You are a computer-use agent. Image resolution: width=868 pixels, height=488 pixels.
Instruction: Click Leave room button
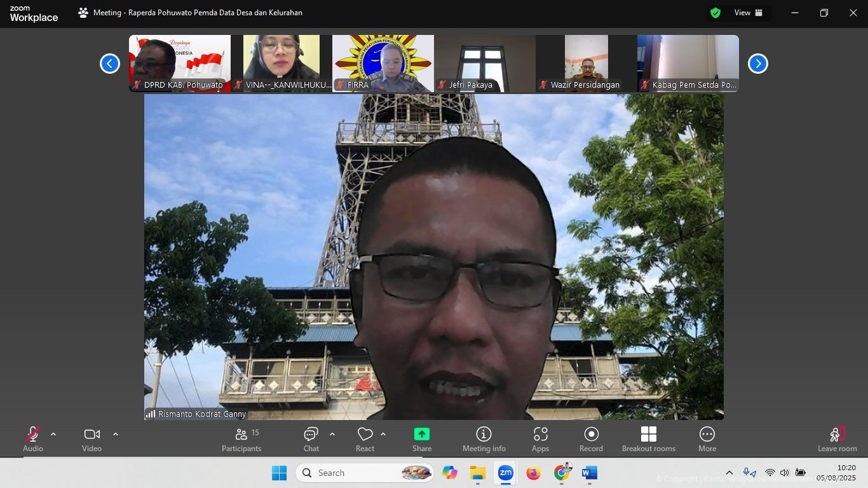tap(837, 439)
